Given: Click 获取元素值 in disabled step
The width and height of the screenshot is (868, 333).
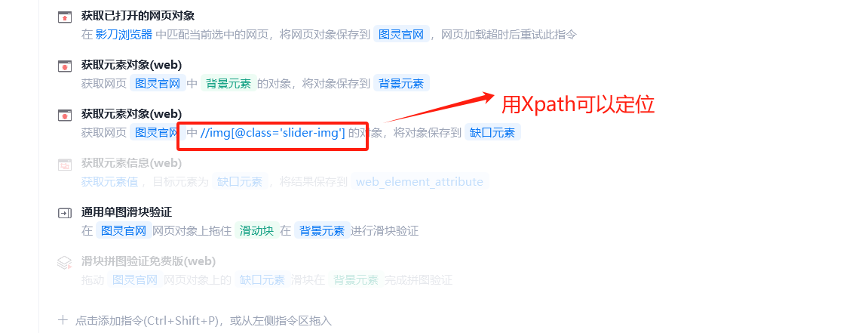Looking at the screenshot, I should point(109,182).
